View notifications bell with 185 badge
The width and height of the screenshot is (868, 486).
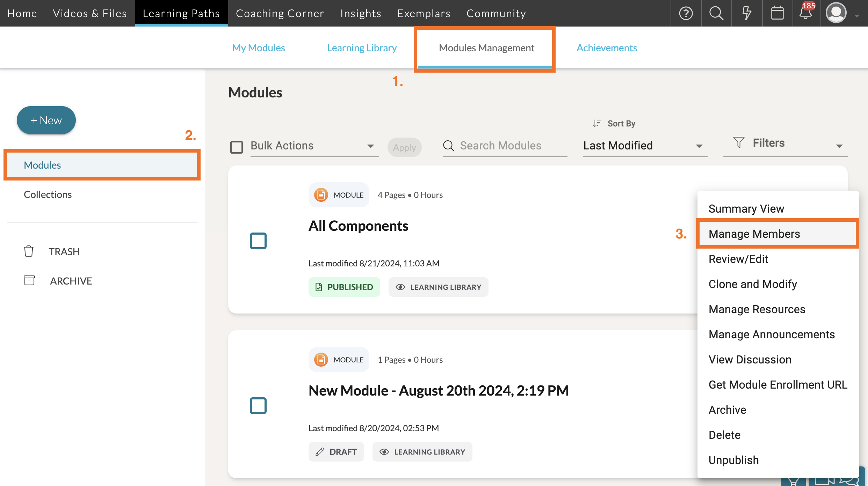click(805, 13)
